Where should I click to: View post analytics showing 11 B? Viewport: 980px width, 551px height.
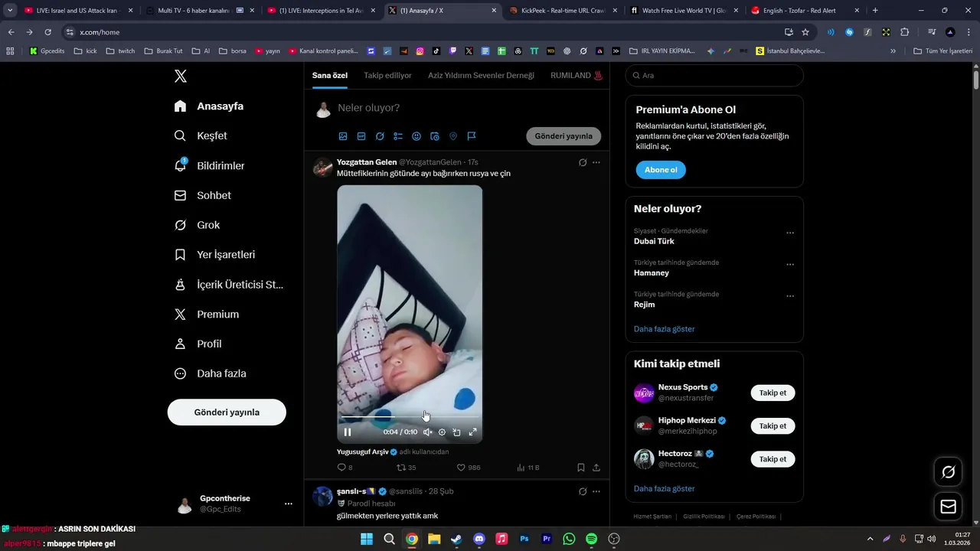tap(528, 468)
